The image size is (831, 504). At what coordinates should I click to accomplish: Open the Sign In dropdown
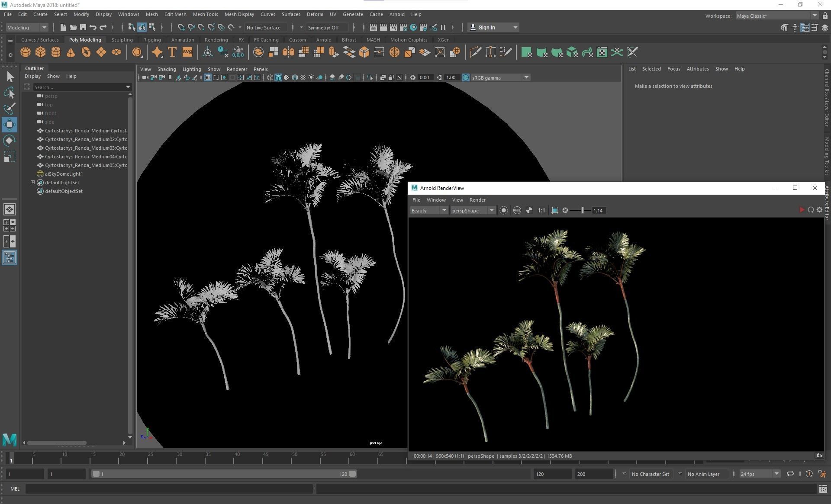[x=493, y=27]
